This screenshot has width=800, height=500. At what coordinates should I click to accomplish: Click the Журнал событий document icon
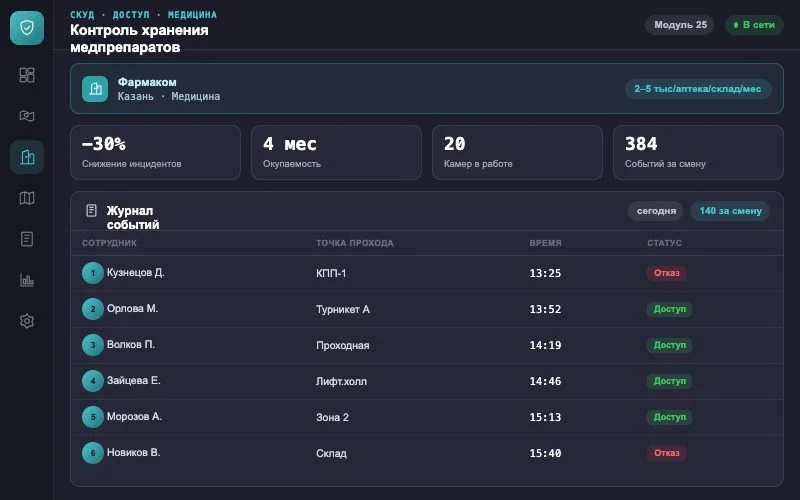pos(91,210)
